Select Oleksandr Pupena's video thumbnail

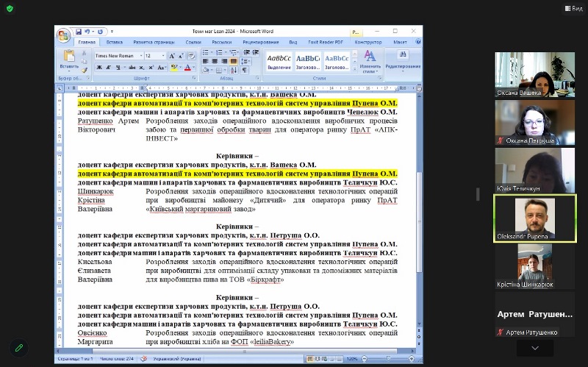click(534, 218)
